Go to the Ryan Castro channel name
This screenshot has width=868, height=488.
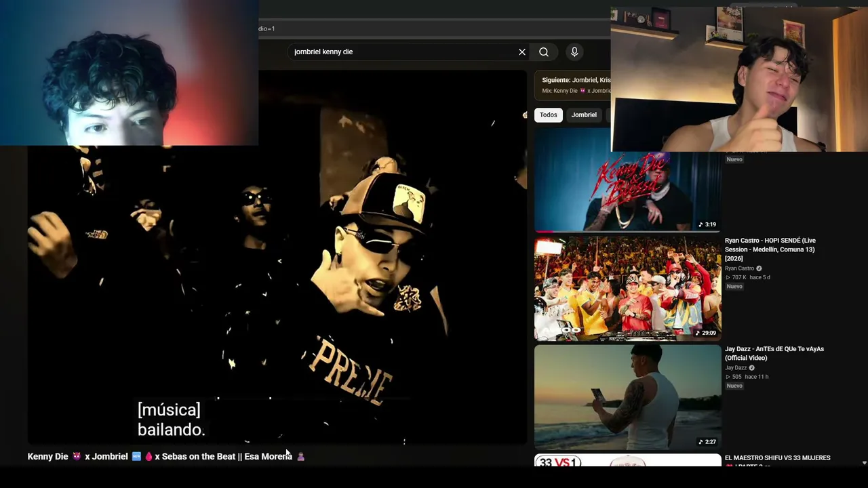coord(739,268)
